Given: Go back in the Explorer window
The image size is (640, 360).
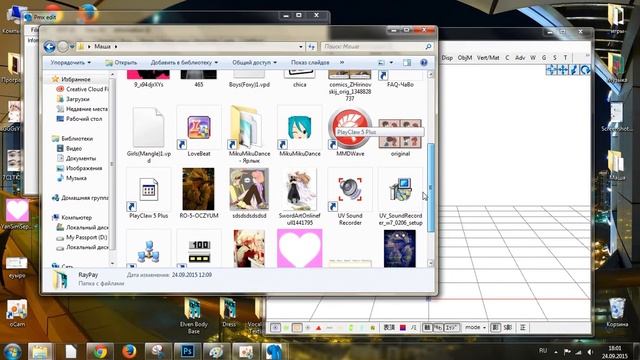Looking at the screenshot, I should (49, 47).
